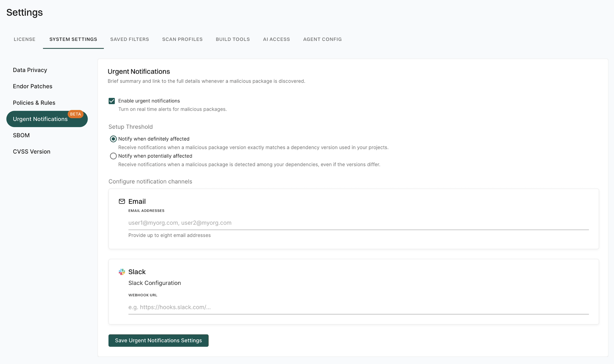Screen dimensions: 614x364
Task: Go to the Scan Profiles tab
Action: [182, 39]
